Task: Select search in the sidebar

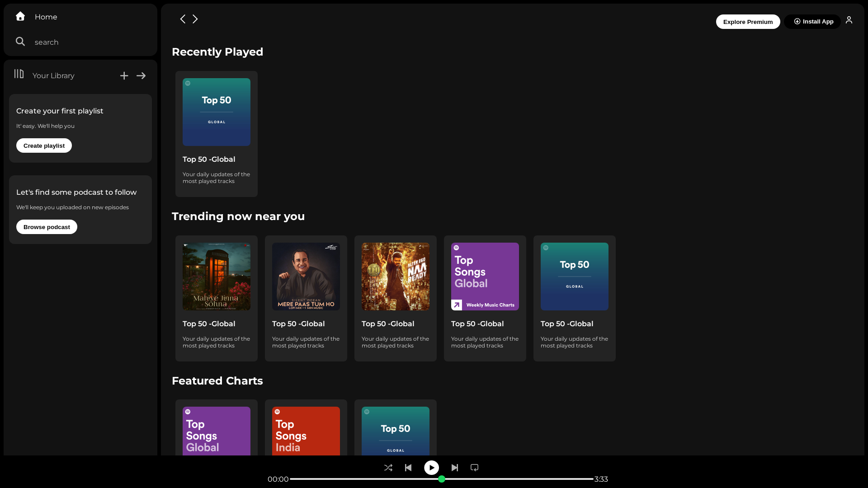Action: point(47,42)
